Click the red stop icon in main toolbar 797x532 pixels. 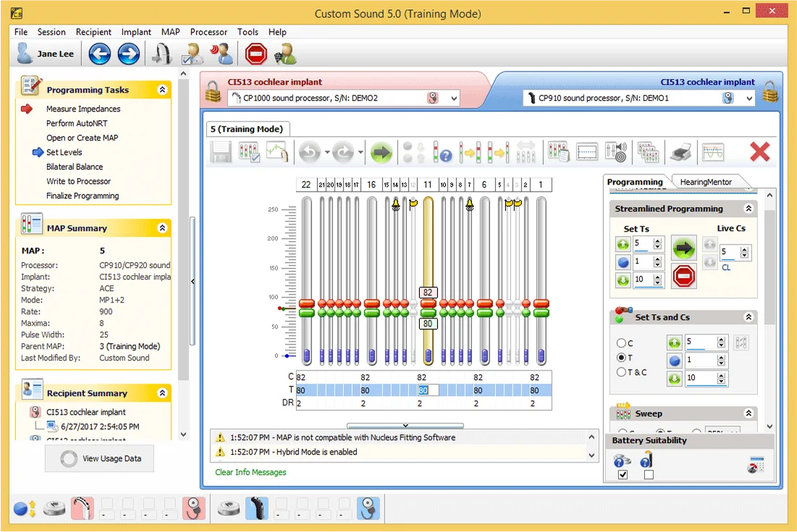[256, 54]
